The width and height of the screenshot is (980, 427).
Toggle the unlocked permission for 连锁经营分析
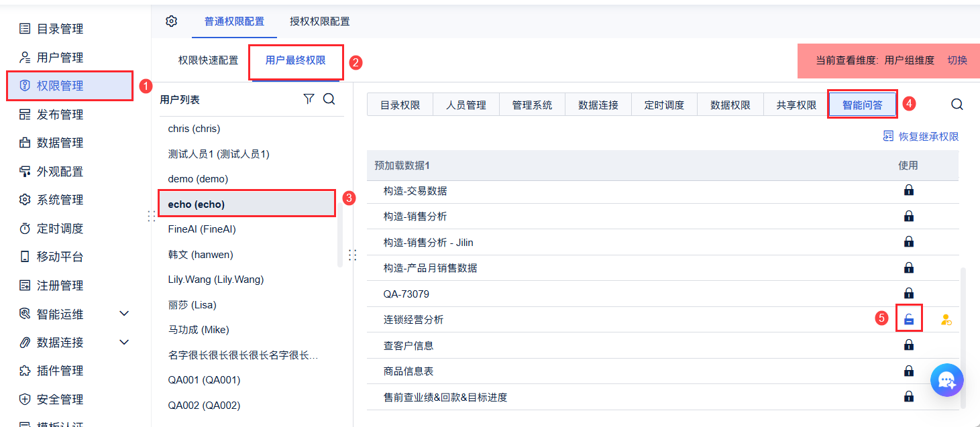point(909,319)
